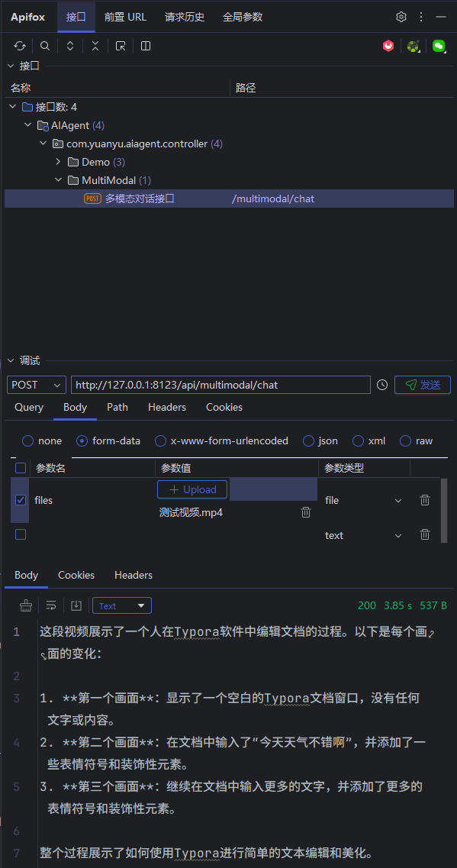The image size is (457, 868).
Task: Toggle the split layout icon
Action: [146, 46]
